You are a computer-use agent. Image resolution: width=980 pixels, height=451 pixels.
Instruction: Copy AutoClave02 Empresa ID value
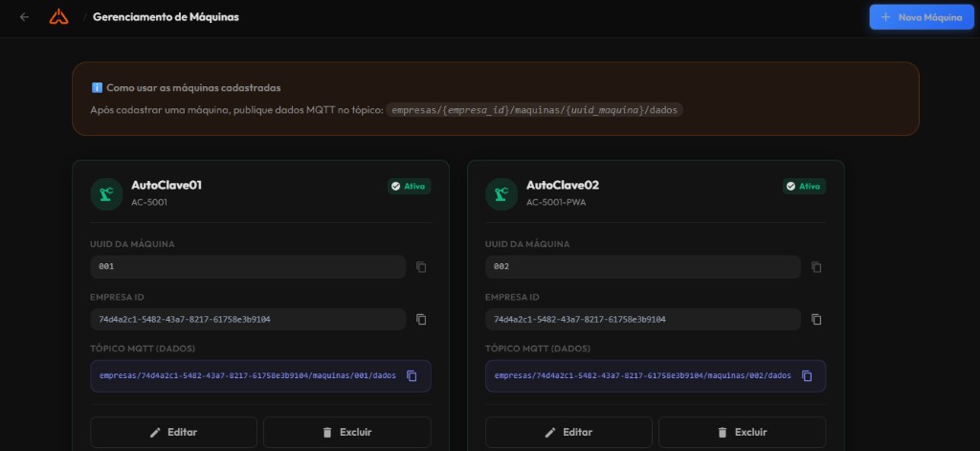(816, 319)
